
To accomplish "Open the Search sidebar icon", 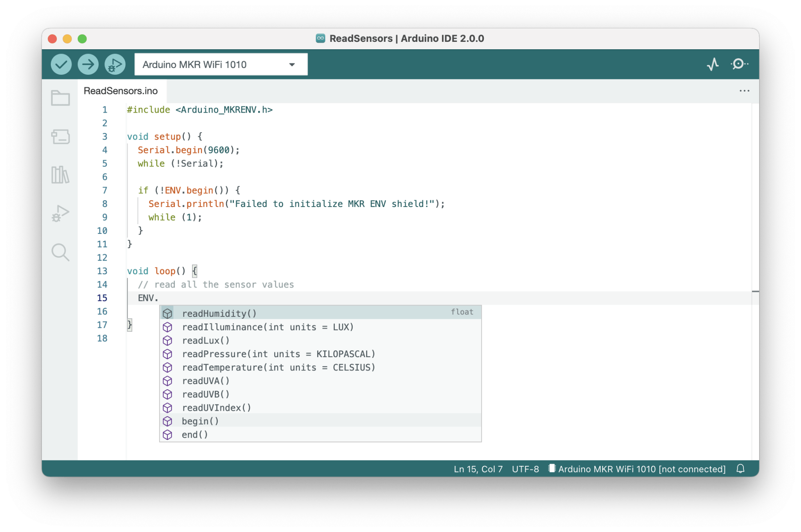I will 61,253.
